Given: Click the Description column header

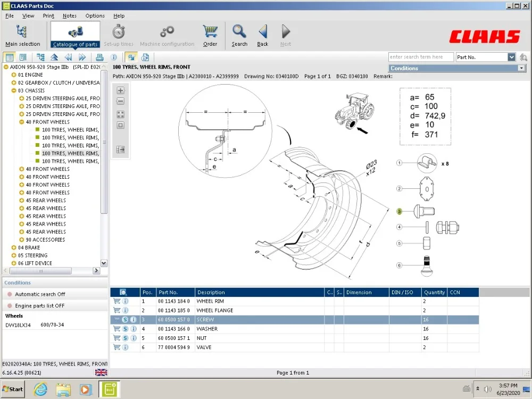Looking at the screenshot, I should pyautogui.click(x=260, y=292).
